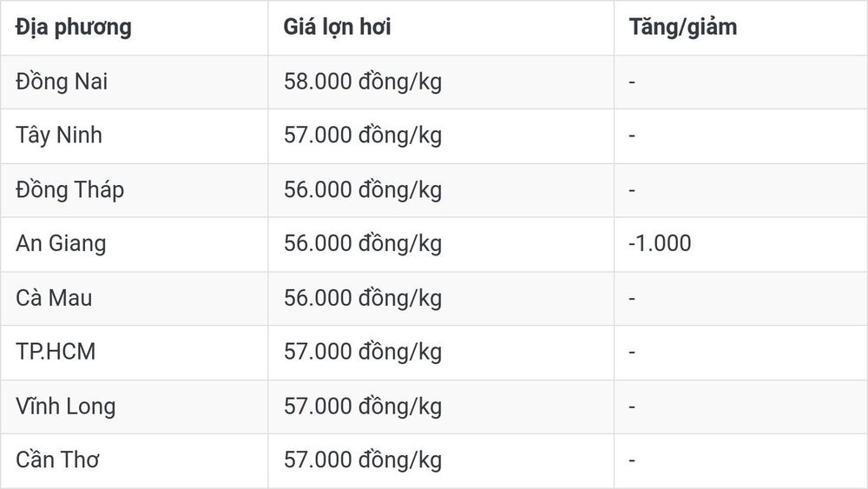Viewport: 868px width, 489px height.
Task: Click the Cà Mau location cell
Action: (54, 298)
